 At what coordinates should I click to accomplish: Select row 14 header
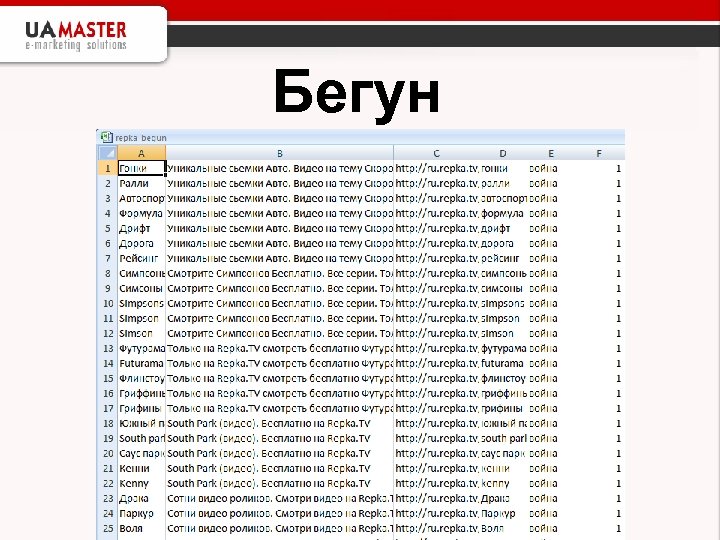coord(108,363)
